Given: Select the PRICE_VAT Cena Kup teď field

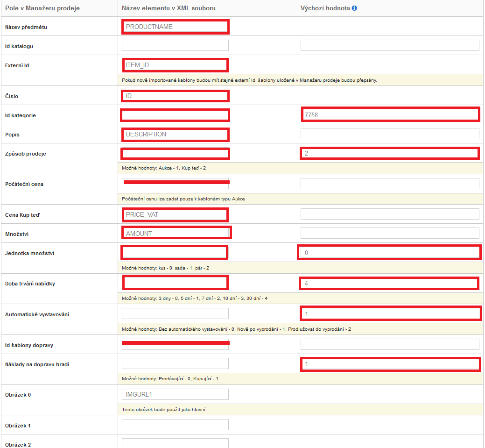Looking at the screenshot, I should click(x=175, y=214).
